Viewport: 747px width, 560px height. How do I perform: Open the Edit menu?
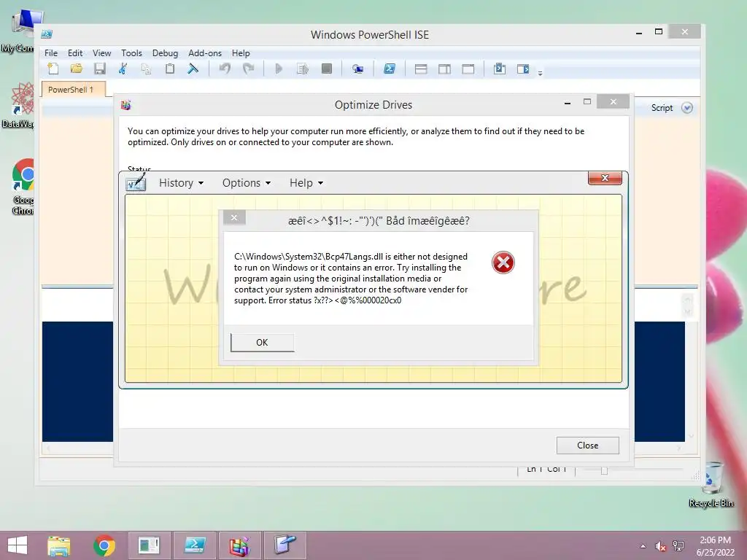point(75,52)
